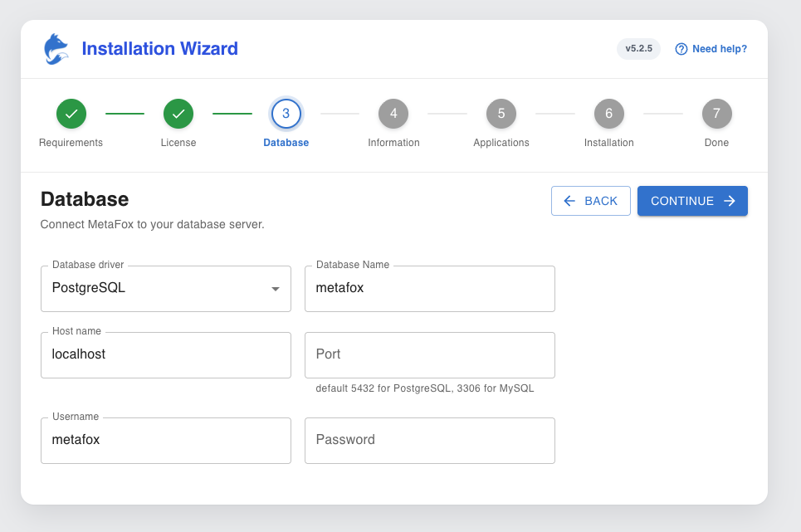Image resolution: width=801 pixels, height=532 pixels.
Task: Proceed with the CONTINUE button
Action: point(692,201)
